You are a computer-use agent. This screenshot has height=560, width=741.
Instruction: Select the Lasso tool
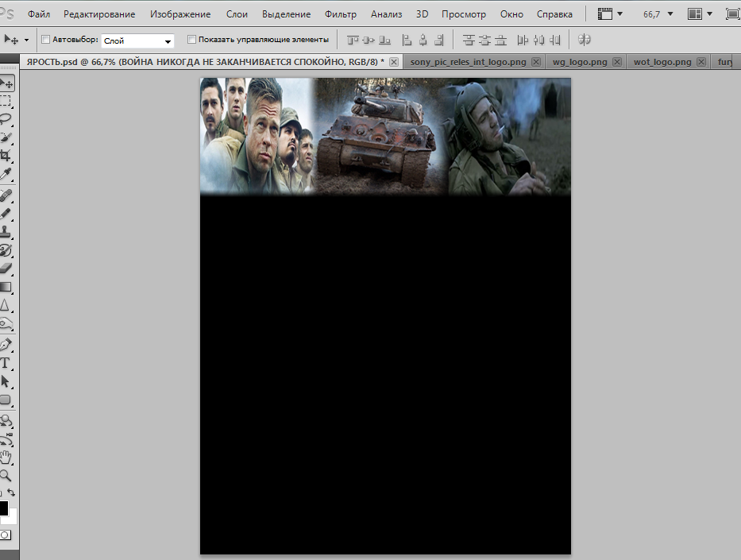(6, 119)
